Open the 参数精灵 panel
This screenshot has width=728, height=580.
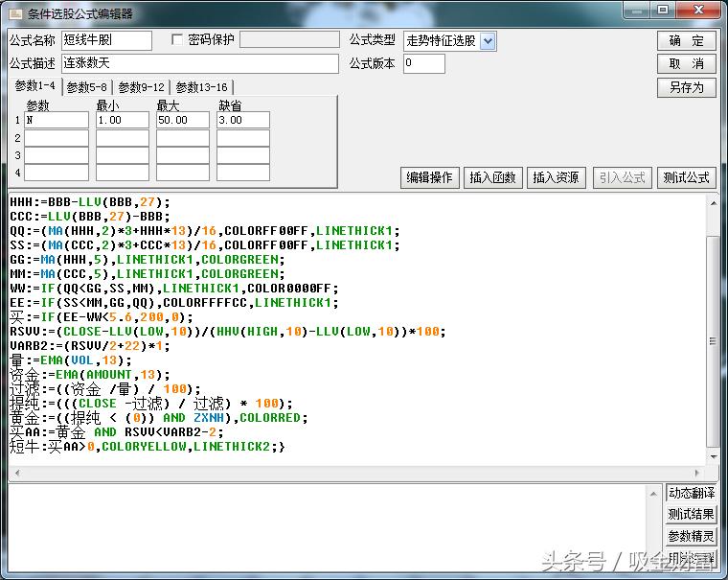692,537
